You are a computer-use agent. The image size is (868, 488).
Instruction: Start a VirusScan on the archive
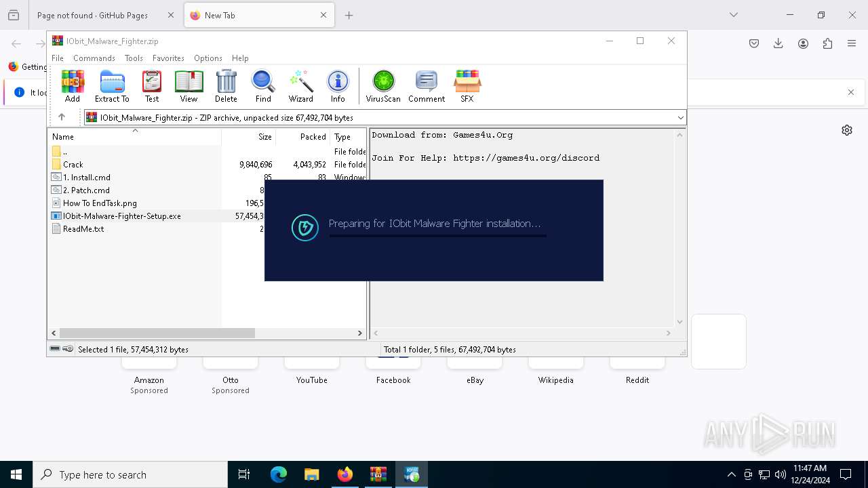click(x=383, y=86)
